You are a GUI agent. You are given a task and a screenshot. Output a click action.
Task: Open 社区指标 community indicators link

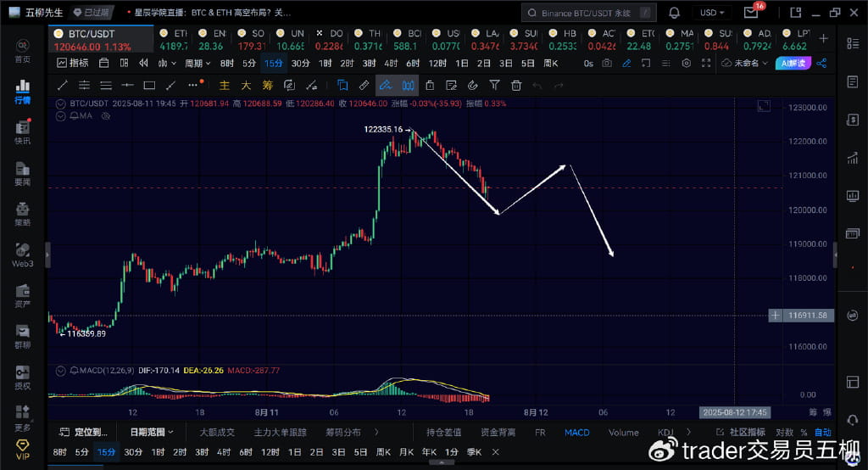click(741, 433)
